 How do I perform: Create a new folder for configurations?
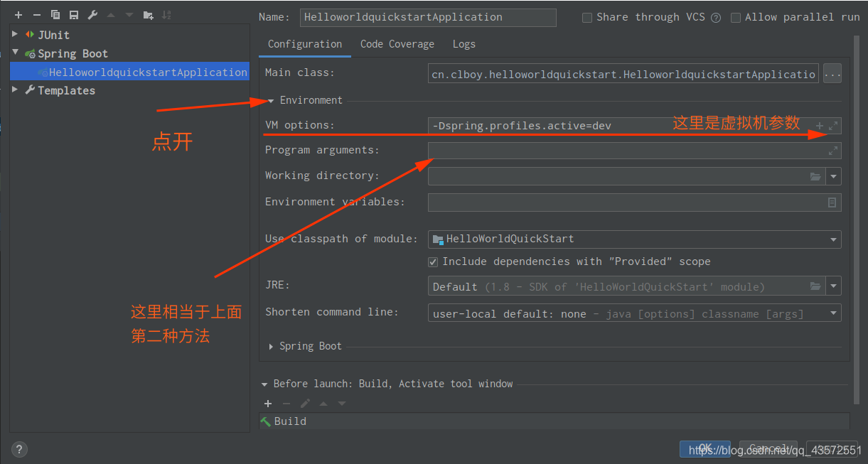pyautogui.click(x=148, y=15)
